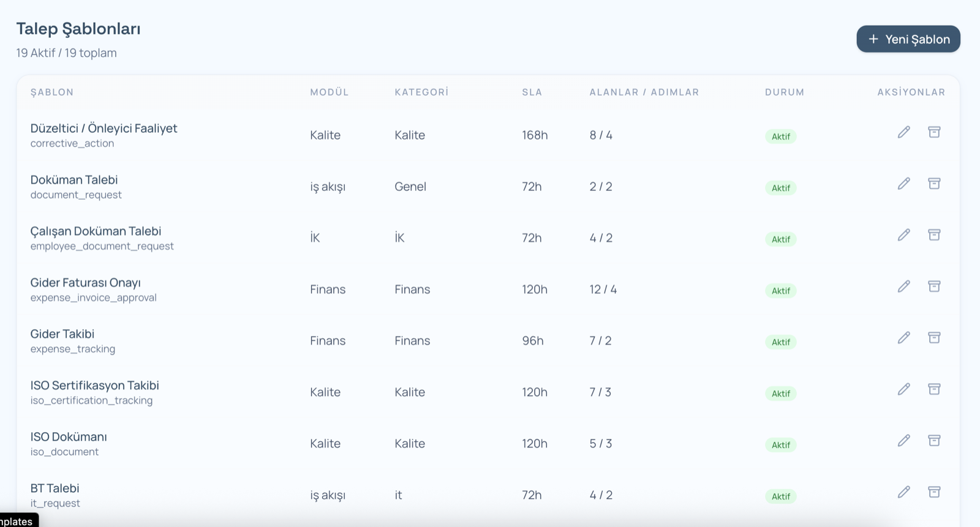Create a template with Yeni Şablon button

[x=908, y=39]
